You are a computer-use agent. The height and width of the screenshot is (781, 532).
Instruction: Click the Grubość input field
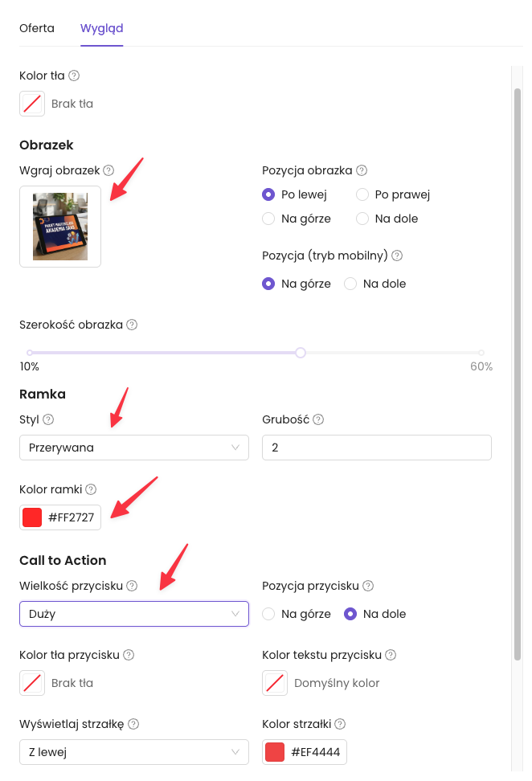[x=376, y=448]
